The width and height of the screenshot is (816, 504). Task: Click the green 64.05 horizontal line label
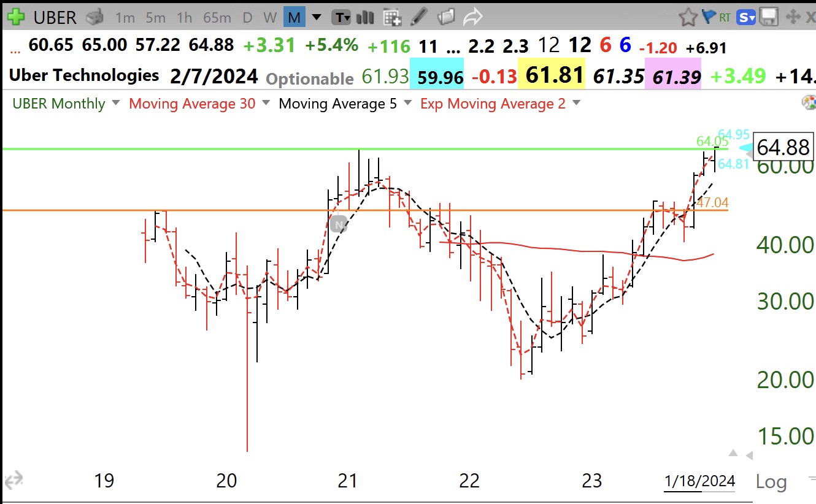coord(712,142)
